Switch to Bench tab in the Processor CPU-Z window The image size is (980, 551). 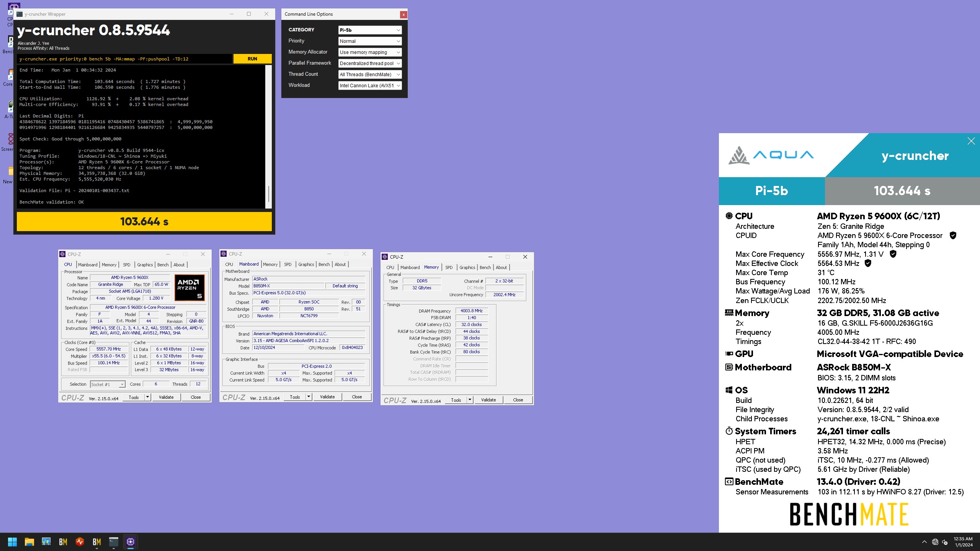163,265
